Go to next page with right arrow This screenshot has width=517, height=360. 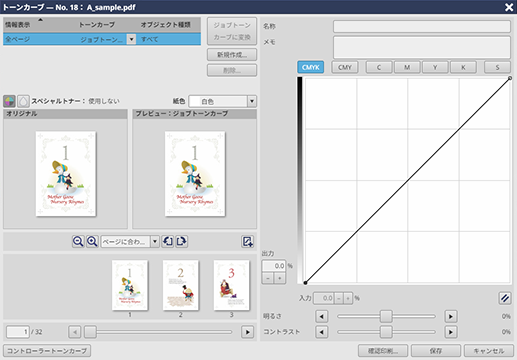coord(247,332)
